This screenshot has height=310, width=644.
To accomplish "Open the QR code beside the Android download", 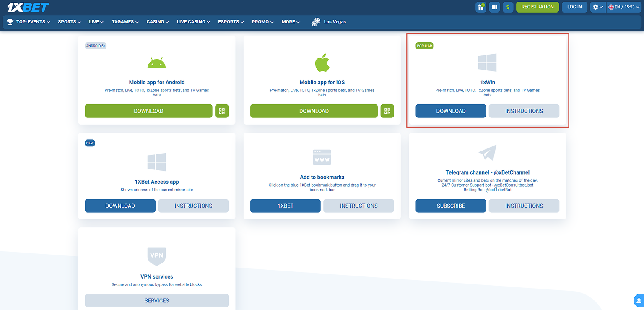I will (x=222, y=111).
